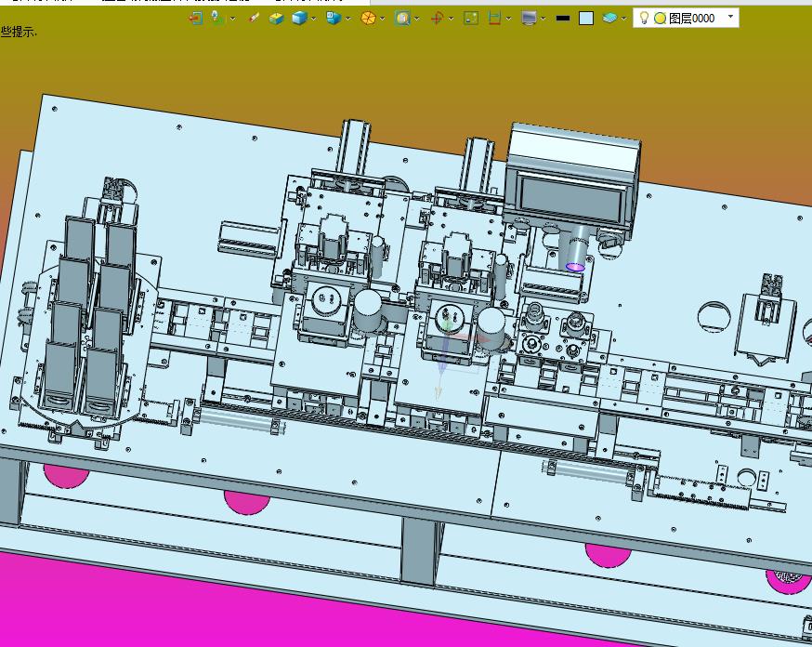Click the teal layer stack icon
Viewport: 812px width, 647px height.
pyautogui.click(x=609, y=19)
